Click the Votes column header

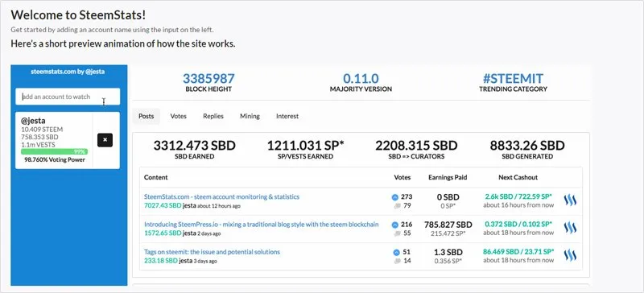coord(402,178)
